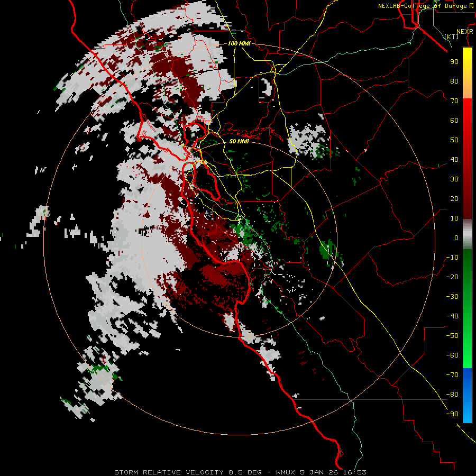The height and width of the screenshot is (476, 476).
Task: Click the NEXR label above the color bar
Action: [x=465, y=32]
